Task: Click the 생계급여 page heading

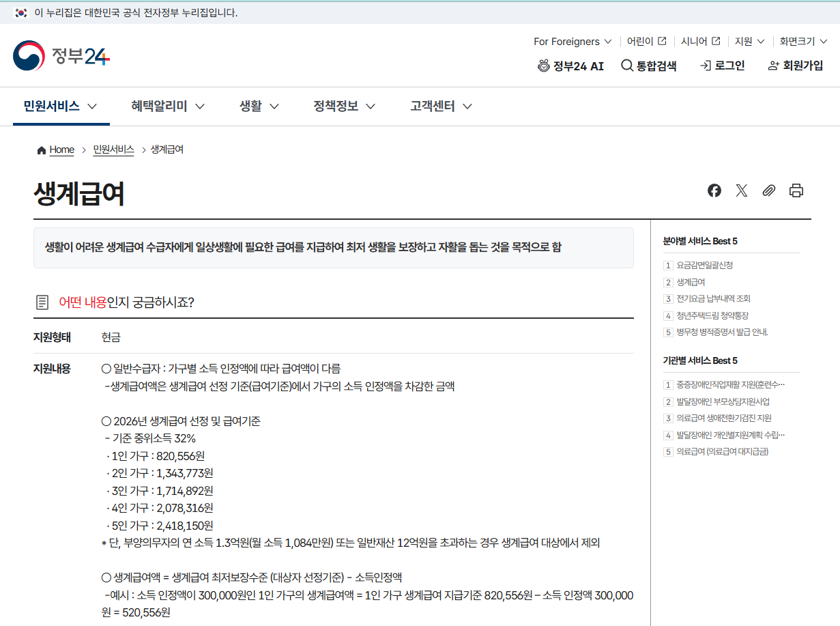Action: [x=79, y=195]
